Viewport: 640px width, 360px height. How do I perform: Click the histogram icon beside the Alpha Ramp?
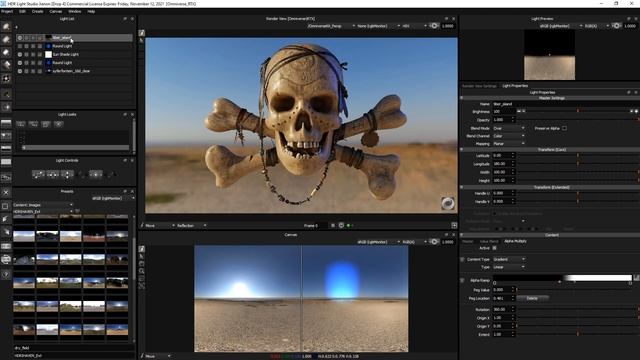point(636,278)
